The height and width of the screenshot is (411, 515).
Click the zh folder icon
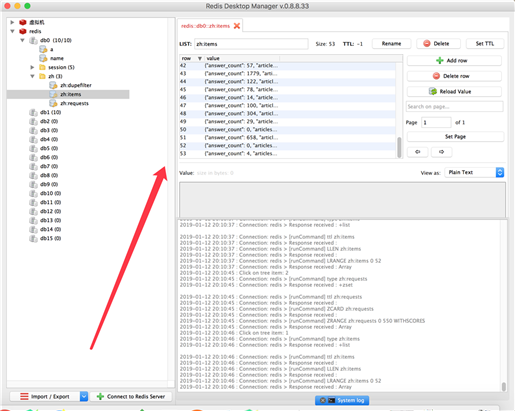click(x=42, y=76)
